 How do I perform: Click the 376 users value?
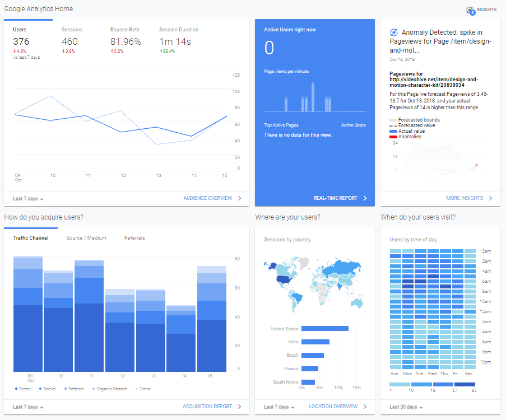(21, 41)
